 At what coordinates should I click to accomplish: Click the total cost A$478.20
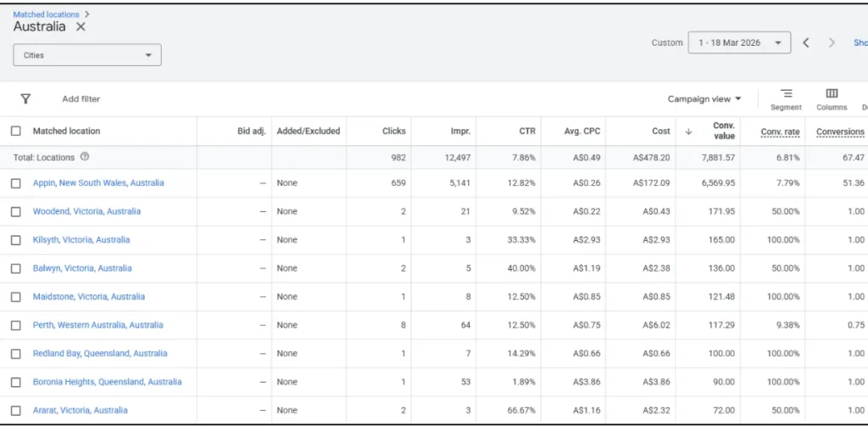tap(651, 157)
